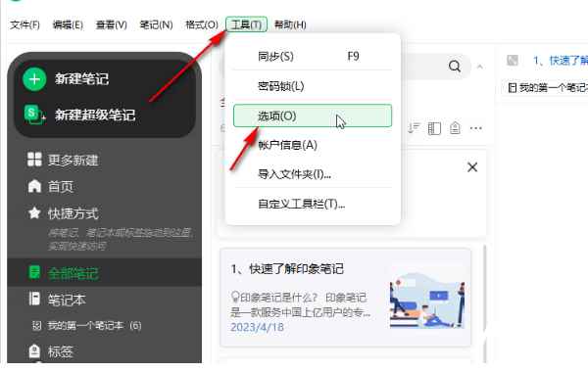Viewport: 588px width, 372px height.
Task: Click notebook icon before 我的第一个笔记本 in header
Action: pyautogui.click(x=512, y=88)
